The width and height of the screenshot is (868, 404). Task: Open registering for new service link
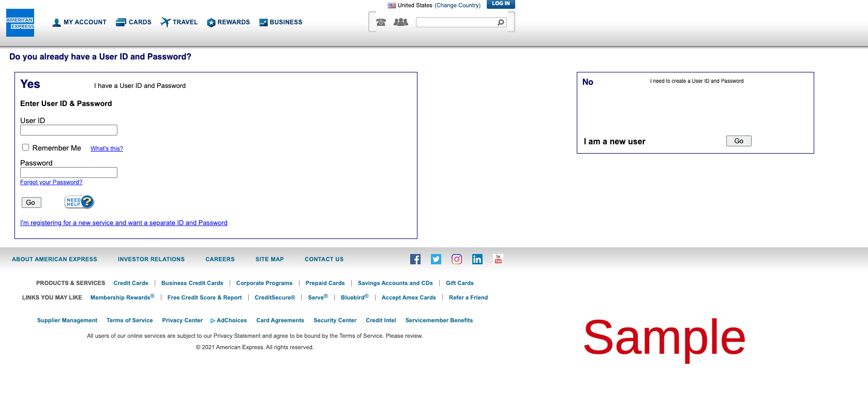click(124, 223)
